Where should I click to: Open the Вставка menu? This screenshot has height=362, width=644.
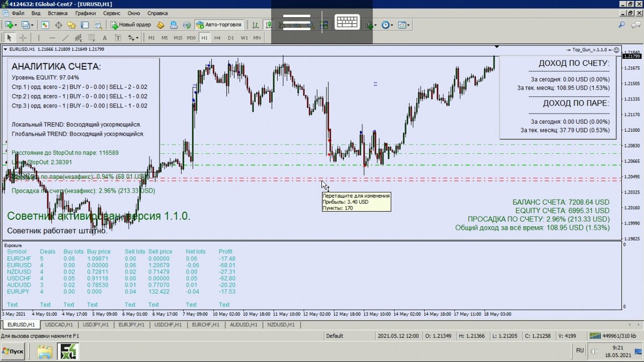(x=57, y=13)
